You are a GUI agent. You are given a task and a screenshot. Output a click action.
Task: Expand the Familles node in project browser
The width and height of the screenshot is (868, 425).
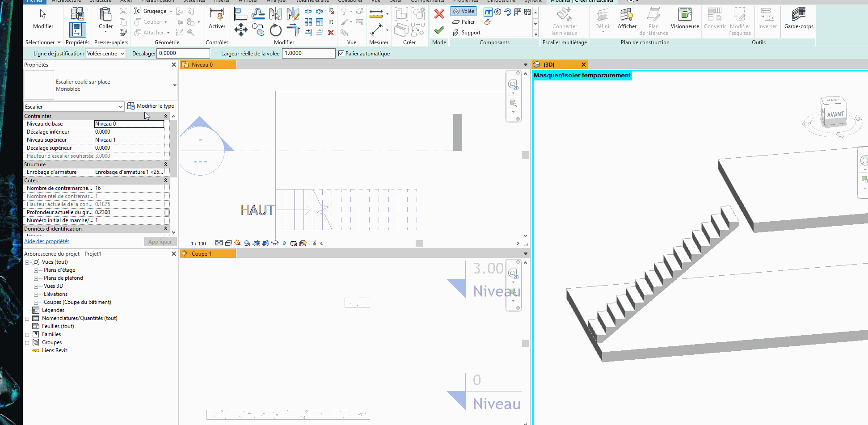[27, 335]
